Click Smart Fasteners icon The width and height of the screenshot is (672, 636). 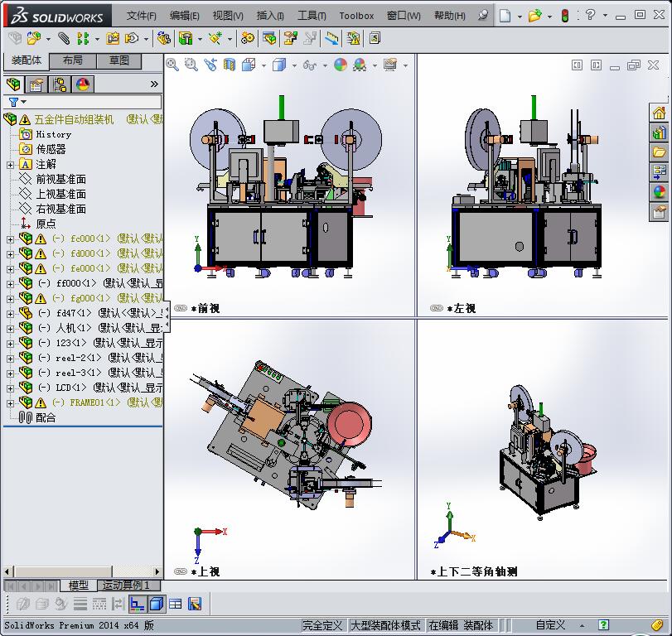point(113,39)
